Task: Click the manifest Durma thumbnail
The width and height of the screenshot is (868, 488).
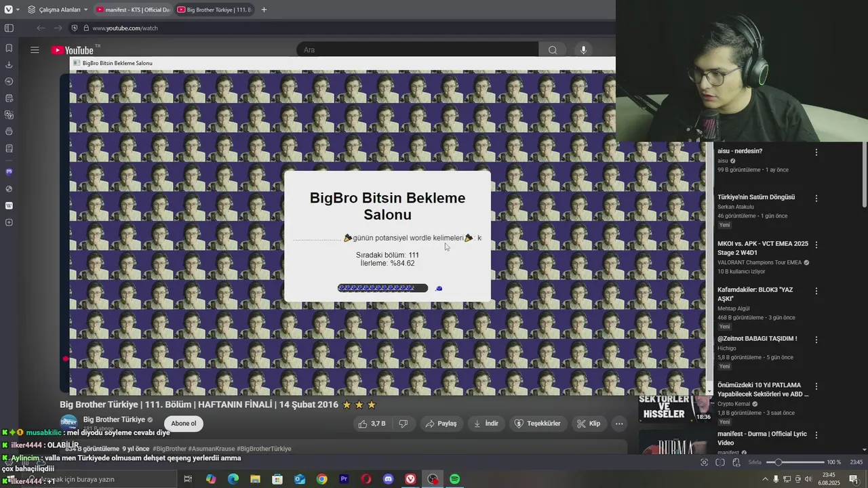Action: (675, 442)
